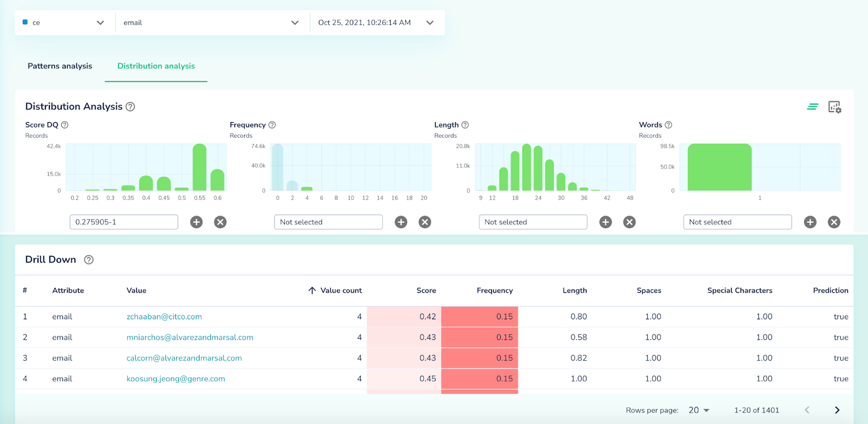Click the help icon beside Score DQ
The height and width of the screenshot is (424, 868).
click(x=65, y=125)
